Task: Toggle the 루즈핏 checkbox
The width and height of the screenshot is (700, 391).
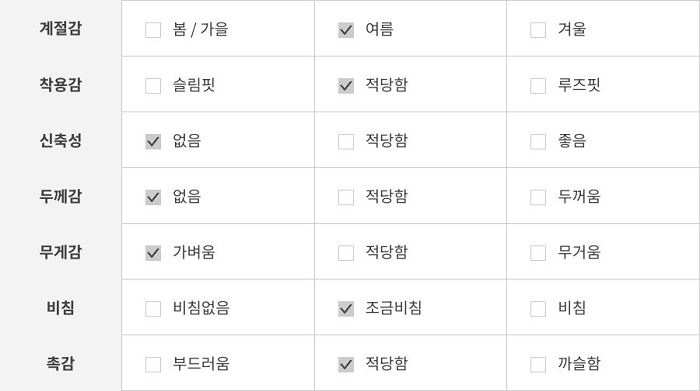Action: coord(538,86)
